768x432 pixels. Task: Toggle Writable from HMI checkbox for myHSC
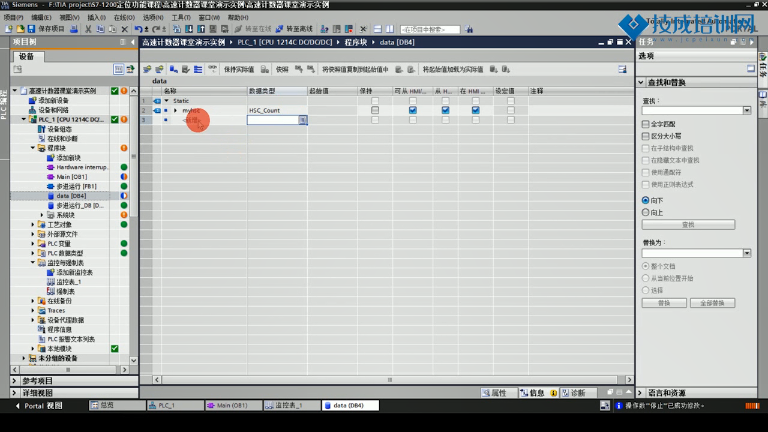pos(445,110)
